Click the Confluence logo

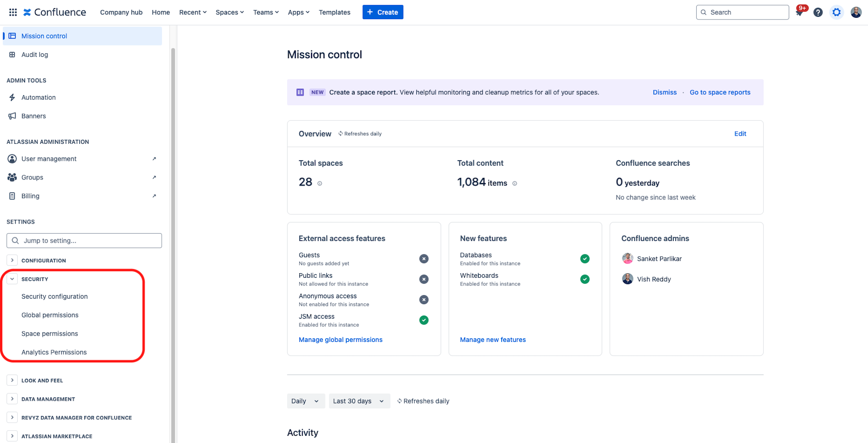tap(54, 12)
